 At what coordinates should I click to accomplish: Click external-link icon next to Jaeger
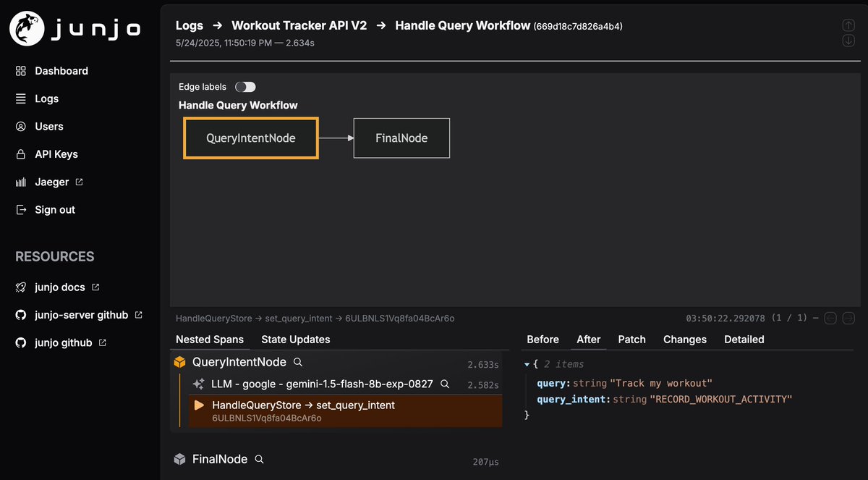[x=79, y=182]
